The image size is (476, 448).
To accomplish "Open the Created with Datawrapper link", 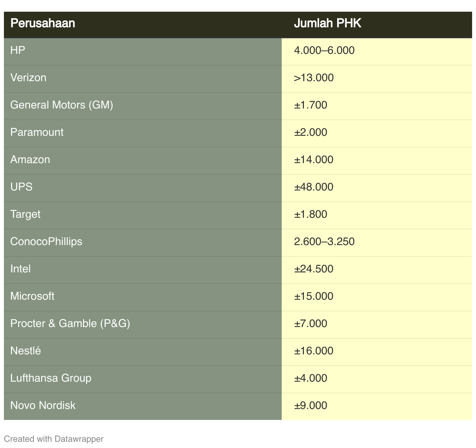I will pos(54,439).
